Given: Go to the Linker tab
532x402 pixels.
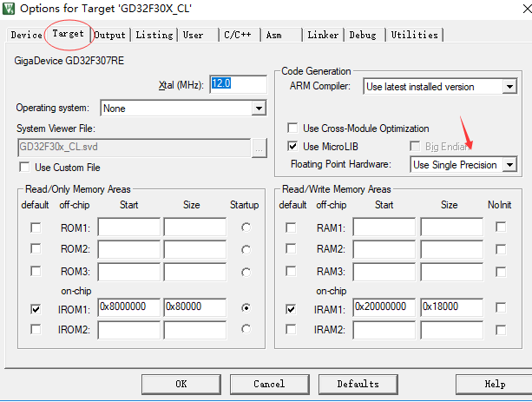Looking at the screenshot, I should pyautogui.click(x=323, y=35).
